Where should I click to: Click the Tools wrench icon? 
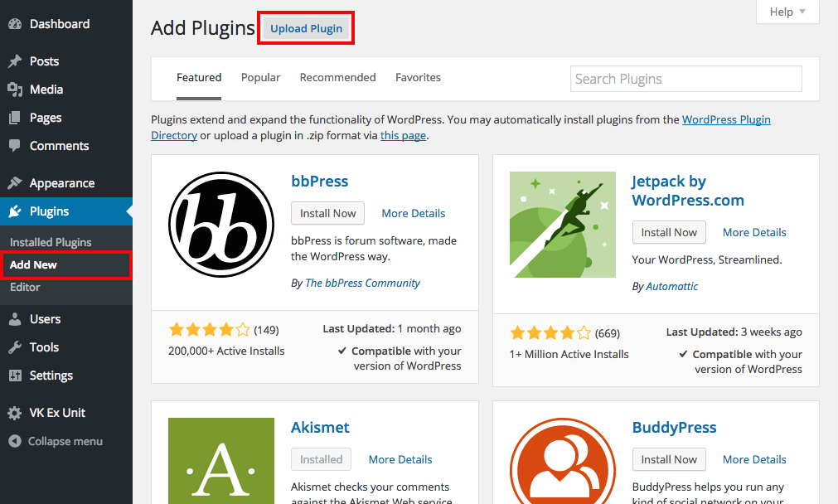click(15, 347)
